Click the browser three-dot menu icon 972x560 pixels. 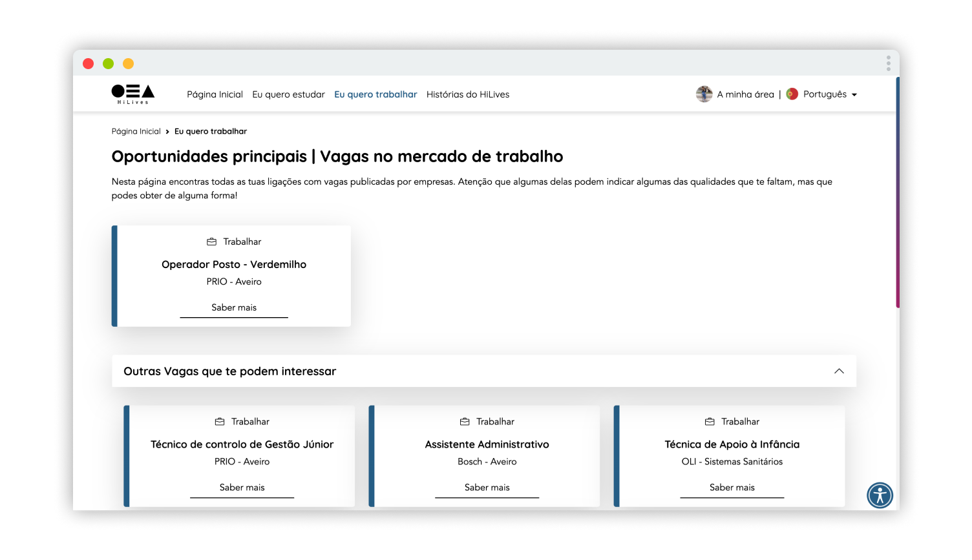[888, 63]
